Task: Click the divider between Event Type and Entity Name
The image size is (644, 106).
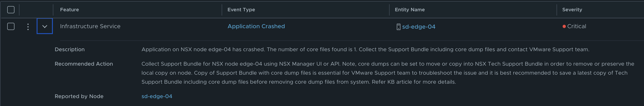Action: (389, 10)
